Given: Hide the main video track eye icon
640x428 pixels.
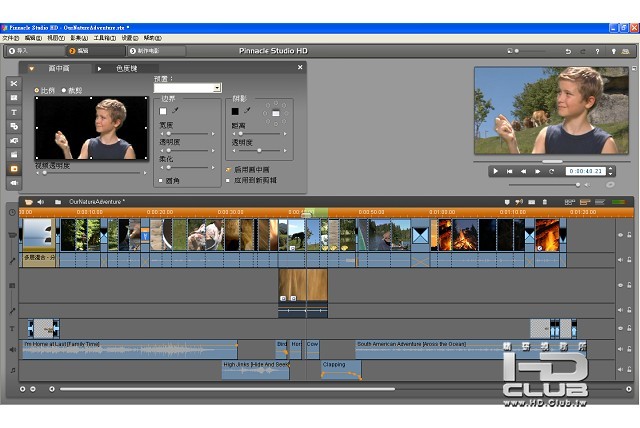Looking at the screenshot, I should (x=621, y=235).
